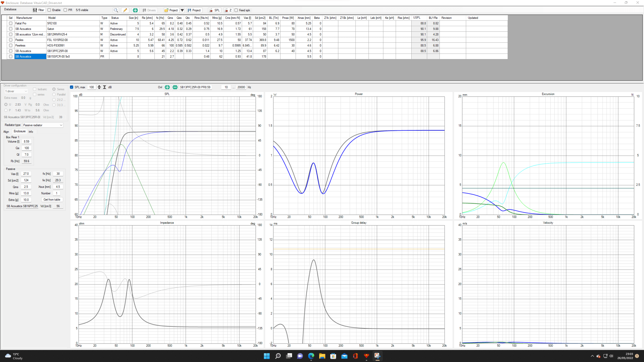
Task: Switch to the Enclosure tab
Action: tap(19, 131)
